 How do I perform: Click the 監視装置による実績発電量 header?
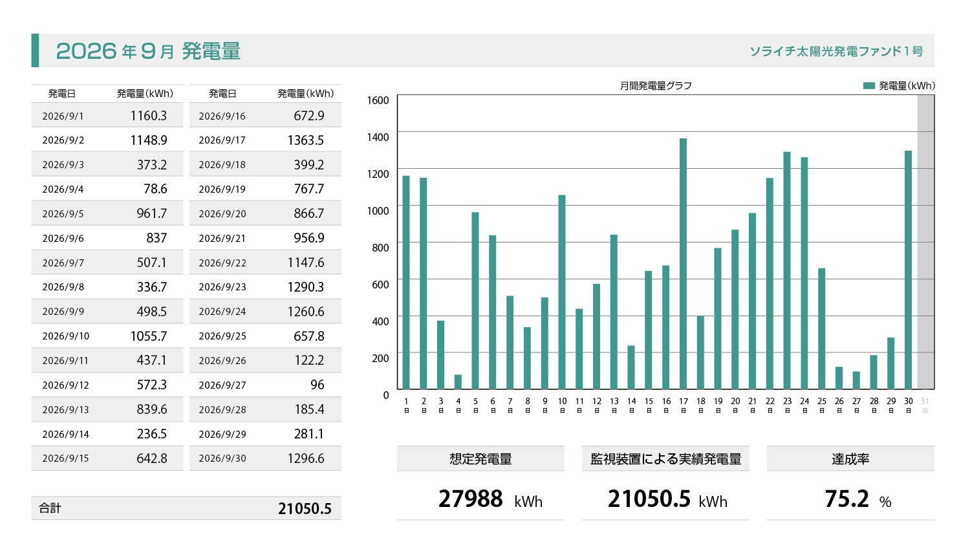(665, 458)
